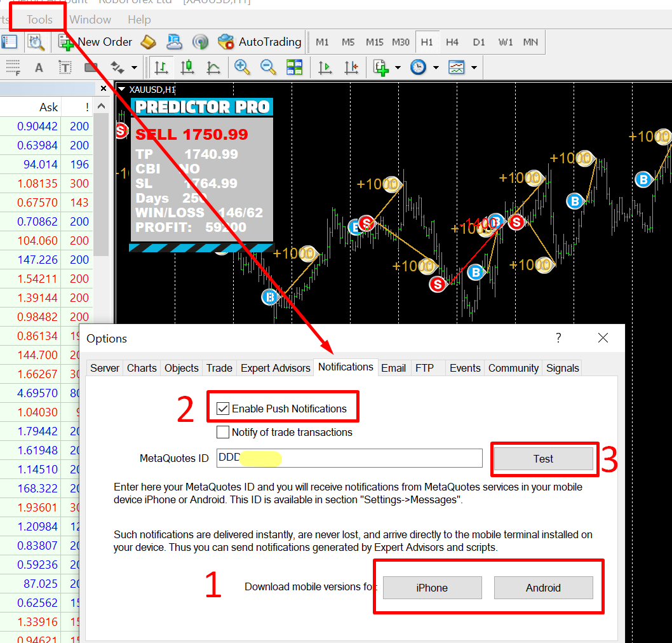Switch to the Email tab
The image size is (672, 643).
coord(393,369)
